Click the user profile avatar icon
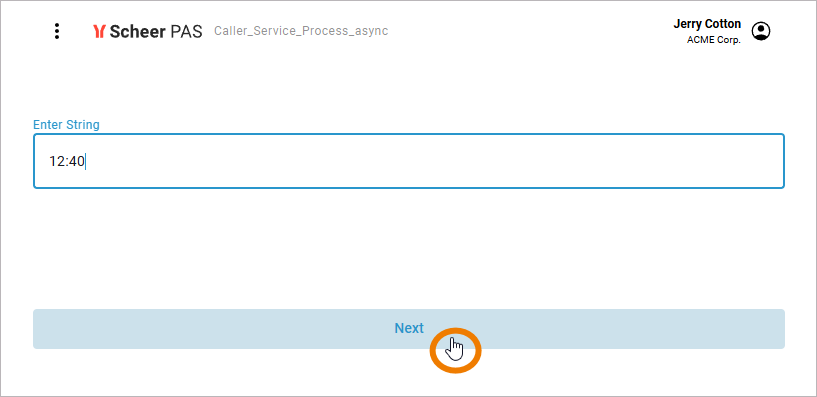This screenshot has height=397, width=817. [761, 31]
